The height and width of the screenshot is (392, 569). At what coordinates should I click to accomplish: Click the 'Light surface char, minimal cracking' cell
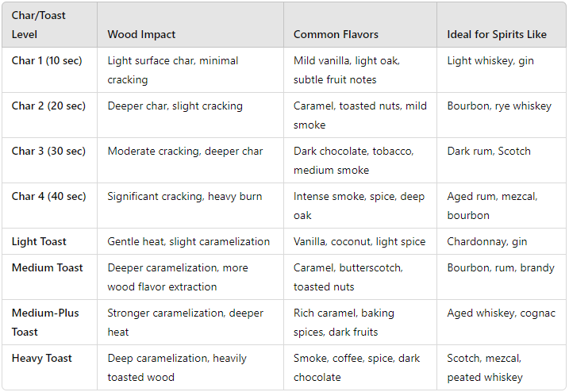173,70
